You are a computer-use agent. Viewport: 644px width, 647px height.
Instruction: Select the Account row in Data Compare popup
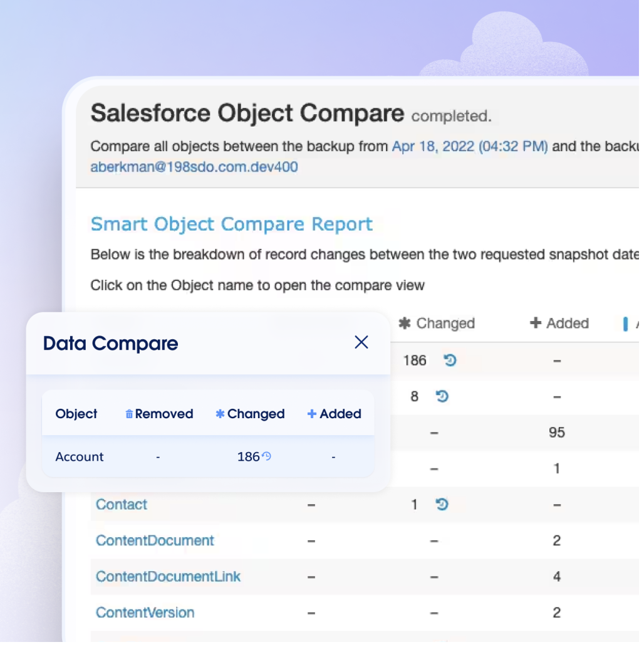click(80, 457)
